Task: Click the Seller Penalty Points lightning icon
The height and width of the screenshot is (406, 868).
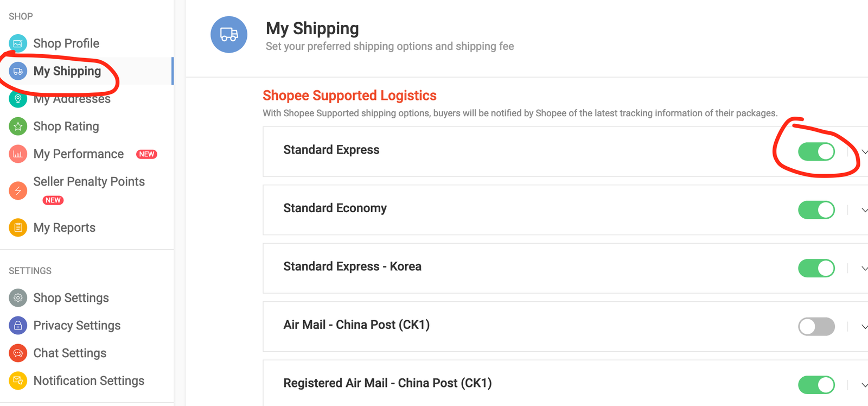Action: (x=18, y=191)
